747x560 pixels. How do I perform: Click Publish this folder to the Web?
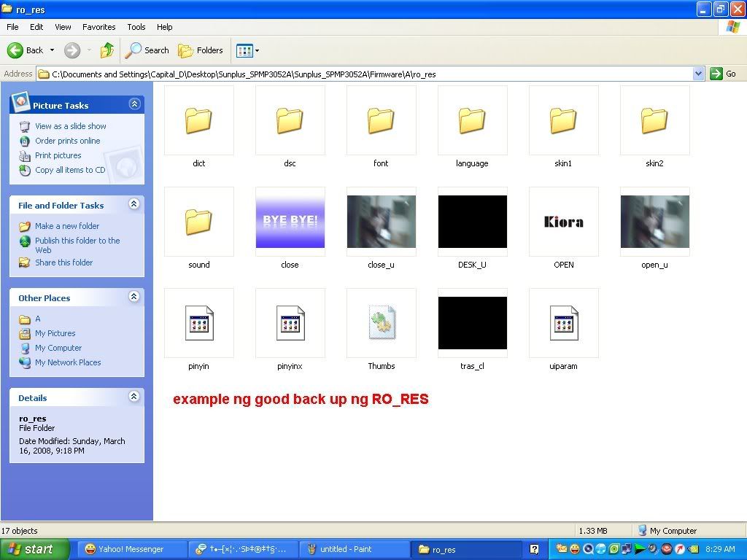77,245
